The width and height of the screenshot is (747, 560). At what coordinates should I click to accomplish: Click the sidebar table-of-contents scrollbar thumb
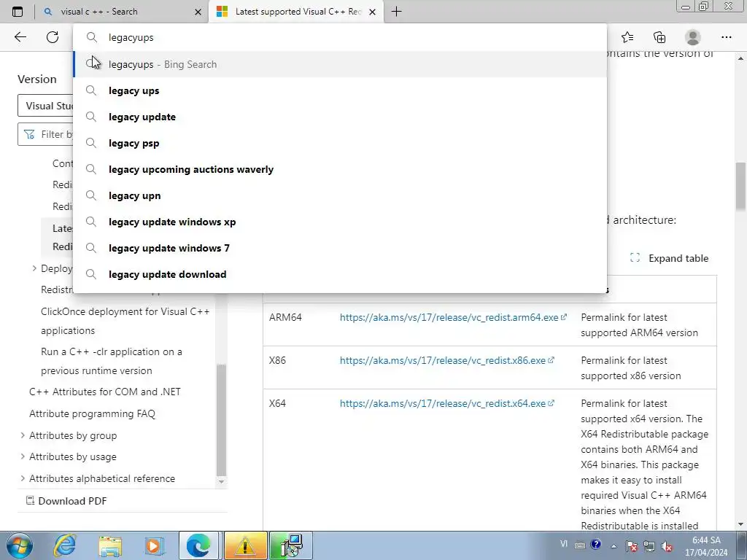221,421
